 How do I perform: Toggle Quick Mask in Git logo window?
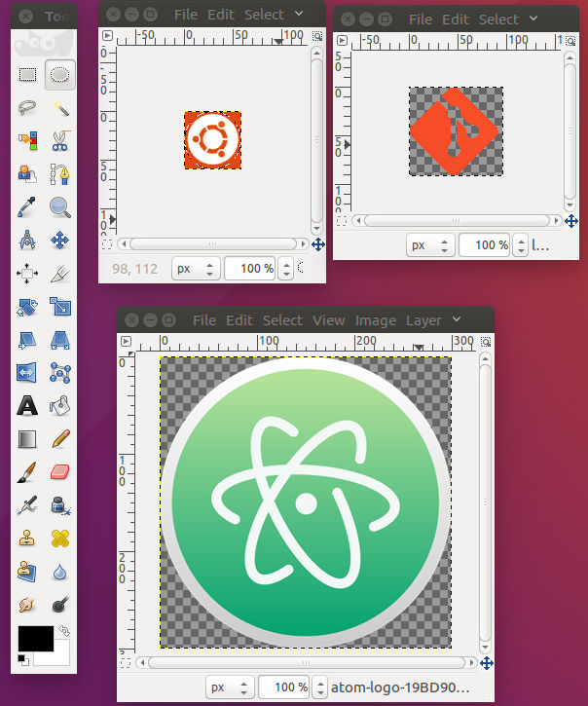342,221
